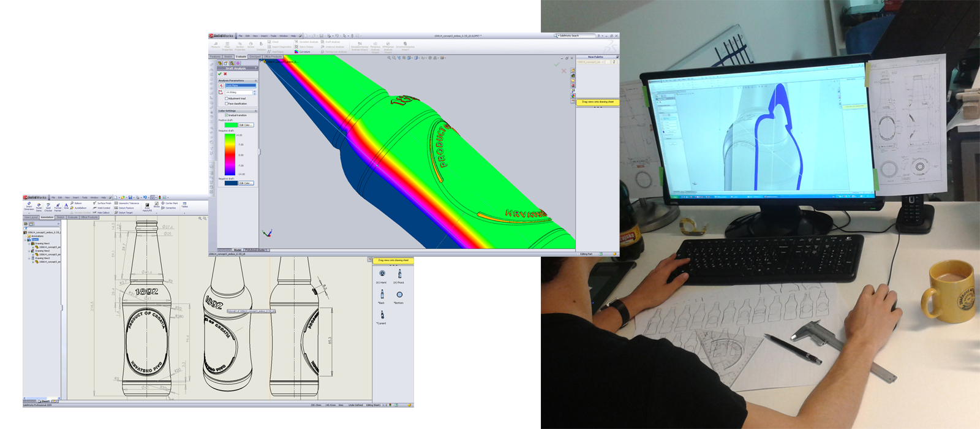Cancel Draft Analysis with red X

[x=225, y=74]
